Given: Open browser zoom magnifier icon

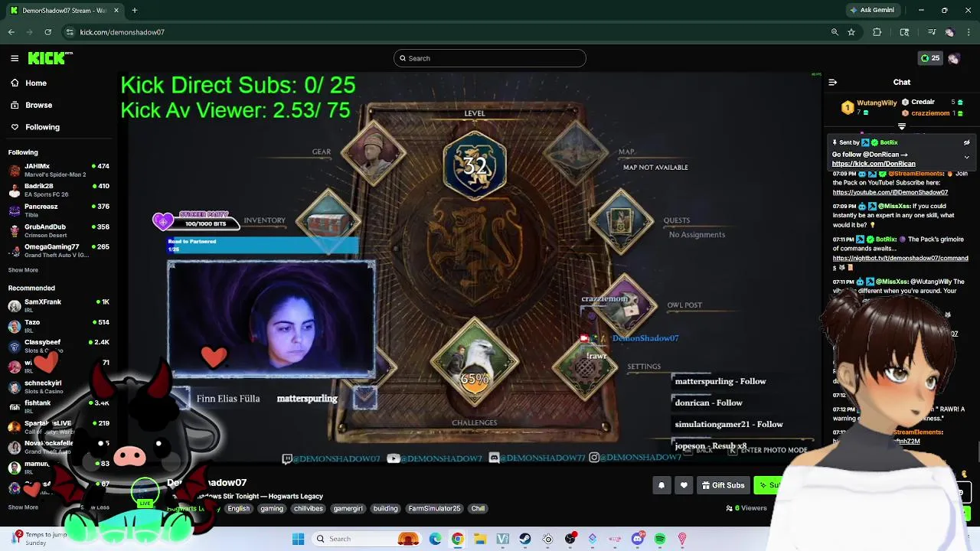Looking at the screenshot, I should click(x=835, y=32).
